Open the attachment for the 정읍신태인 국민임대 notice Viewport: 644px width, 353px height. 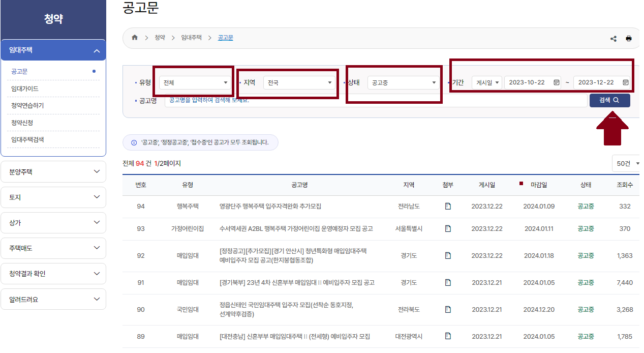click(448, 310)
